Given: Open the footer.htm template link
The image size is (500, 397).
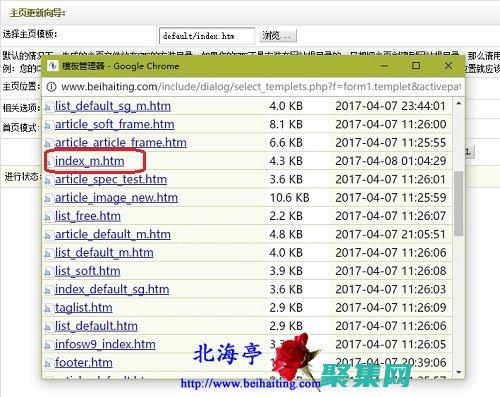Looking at the screenshot, I should point(84,363).
